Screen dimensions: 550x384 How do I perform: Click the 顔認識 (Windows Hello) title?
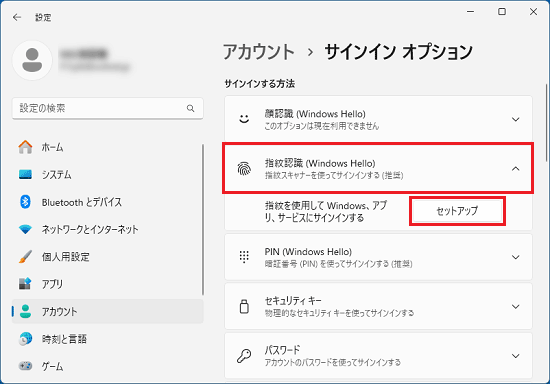[315, 114]
